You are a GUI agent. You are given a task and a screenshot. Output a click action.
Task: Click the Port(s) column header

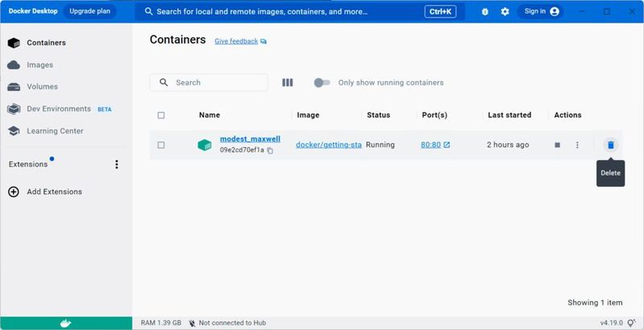(x=434, y=115)
